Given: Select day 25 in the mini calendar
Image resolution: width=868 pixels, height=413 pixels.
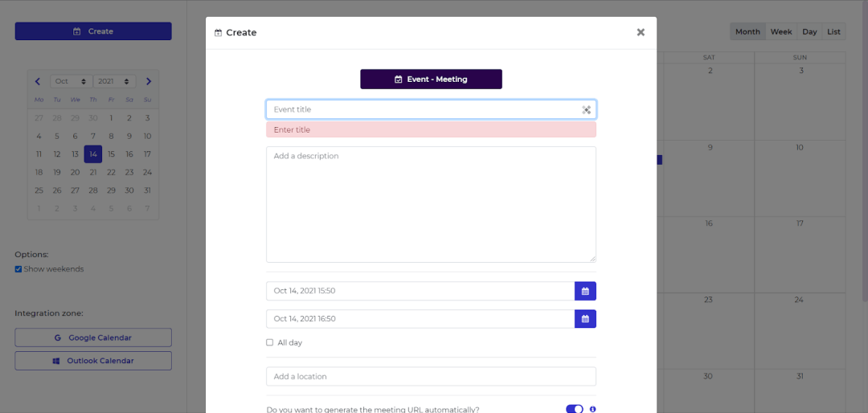Looking at the screenshot, I should click(39, 190).
